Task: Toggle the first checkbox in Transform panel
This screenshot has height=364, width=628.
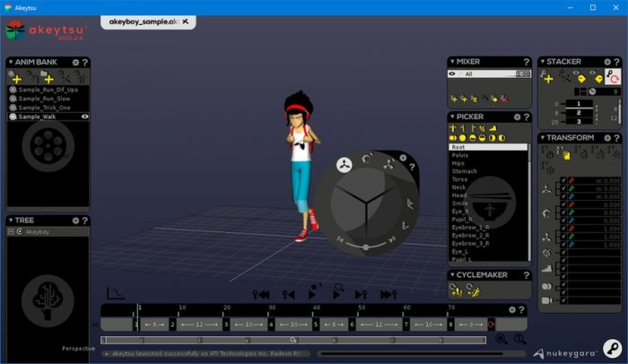Action: coord(563,179)
